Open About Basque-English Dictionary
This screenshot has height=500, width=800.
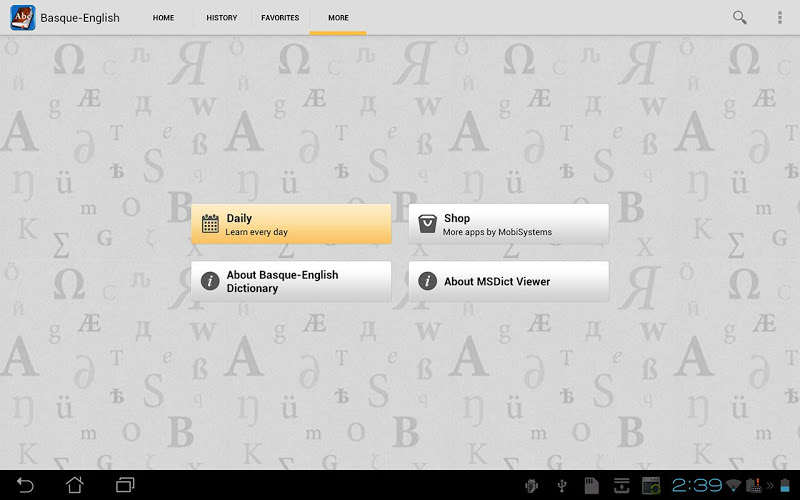tap(291, 281)
